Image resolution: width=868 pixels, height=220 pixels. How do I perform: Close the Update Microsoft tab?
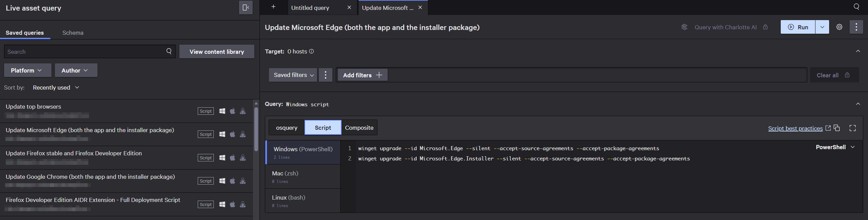tap(420, 7)
